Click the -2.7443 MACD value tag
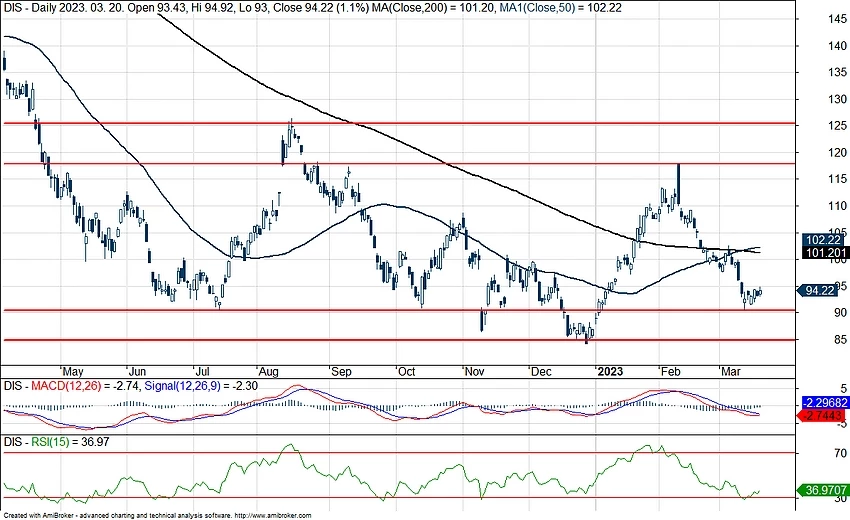850x520 pixels. click(822, 416)
